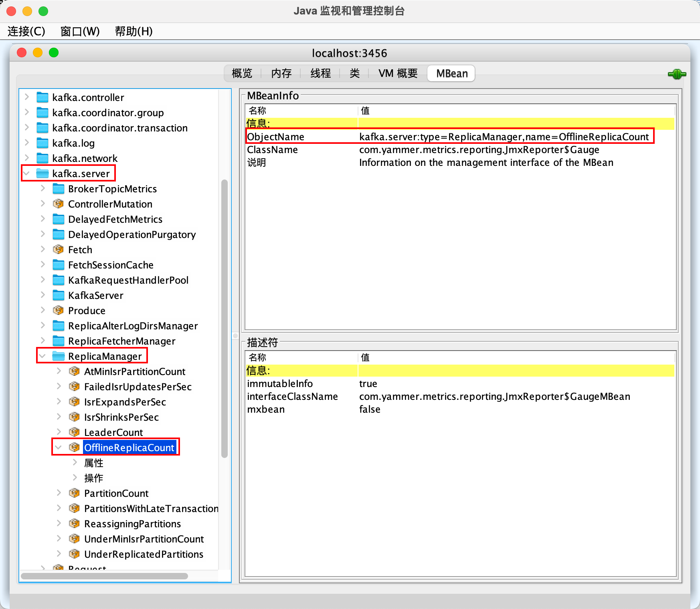Expand the 属性 node
This screenshot has width=700, height=609.
[75, 463]
